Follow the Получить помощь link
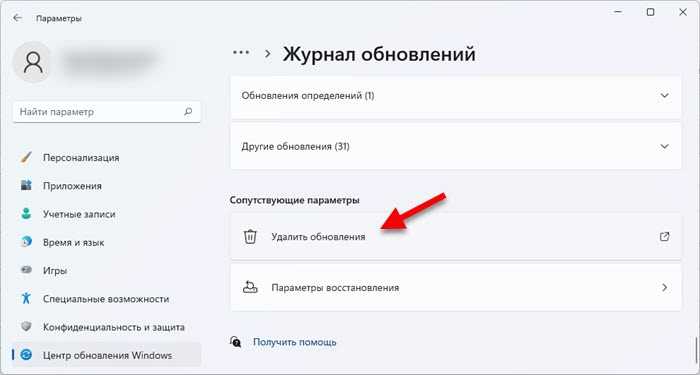This screenshot has width=700, height=375. 295,342
